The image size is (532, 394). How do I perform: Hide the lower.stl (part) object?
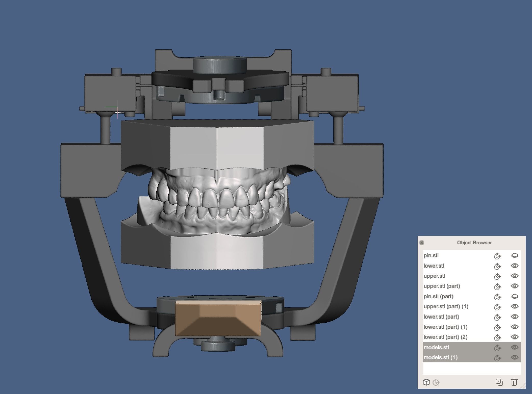pos(514,317)
